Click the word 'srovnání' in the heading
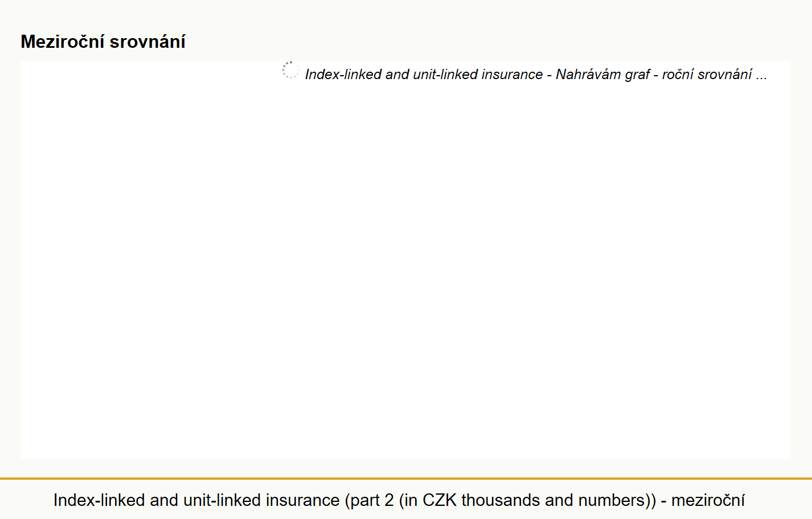The width and height of the screenshot is (812, 519). pos(147,42)
